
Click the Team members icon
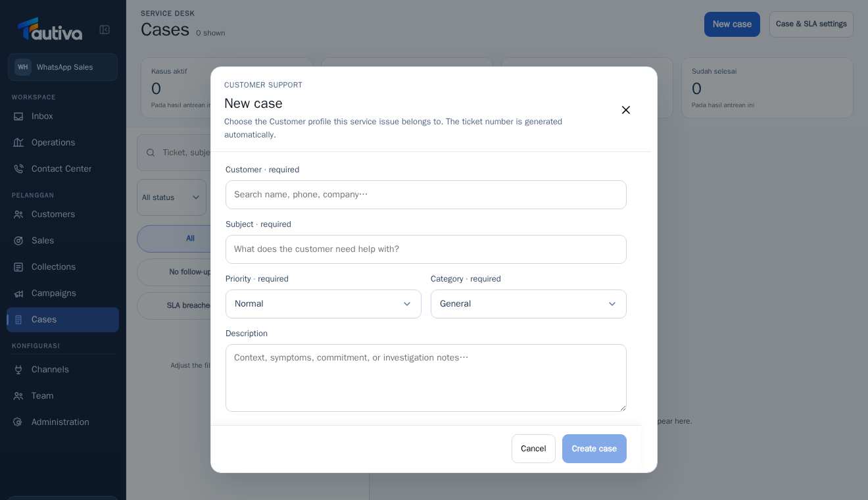pyautogui.click(x=18, y=396)
